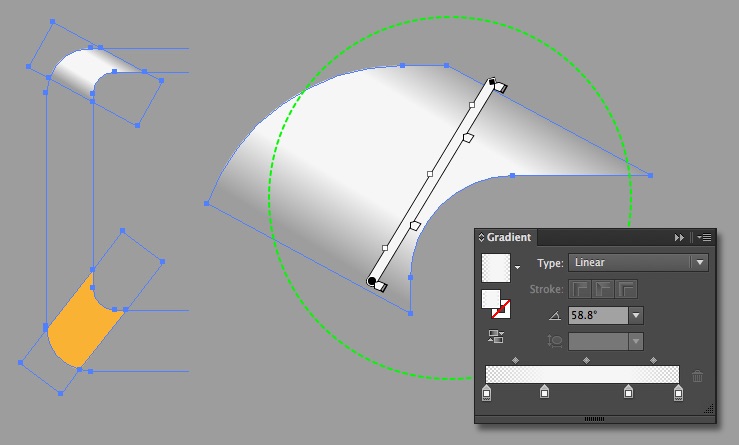Screen dimensions: 739x445
Task: Expand the angle dropdown arrow
Action: (636, 316)
